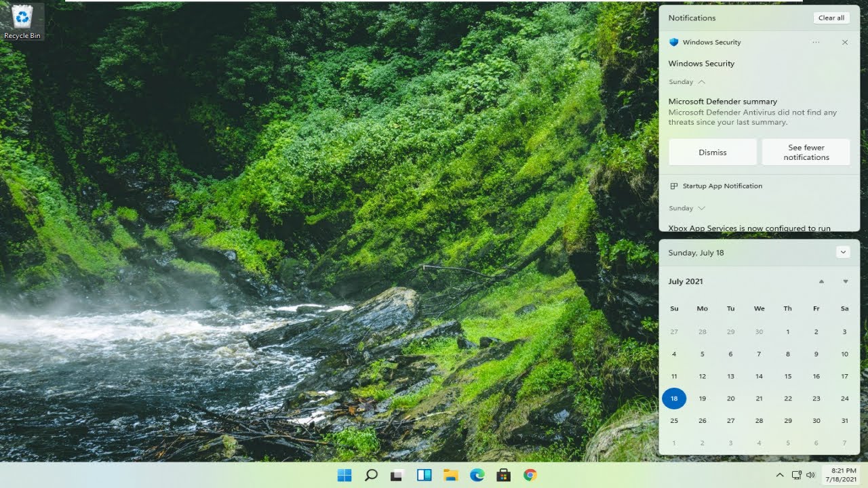Select July 27 in calendar
The width and height of the screenshot is (868, 488).
[731, 421]
